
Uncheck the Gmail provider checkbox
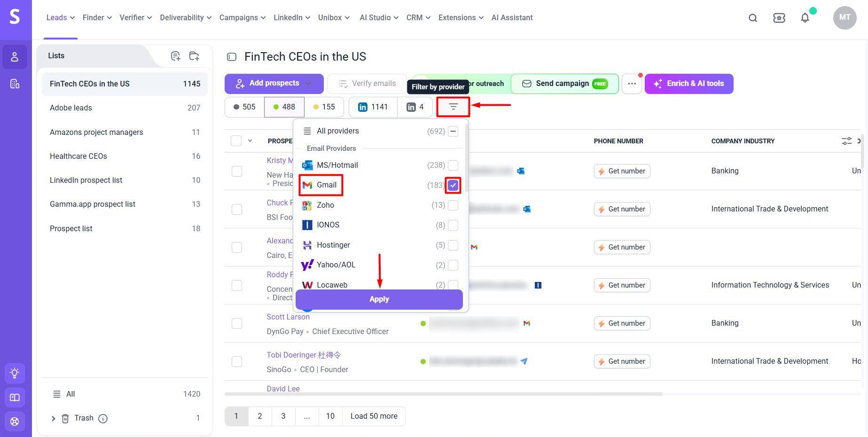pyautogui.click(x=453, y=185)
